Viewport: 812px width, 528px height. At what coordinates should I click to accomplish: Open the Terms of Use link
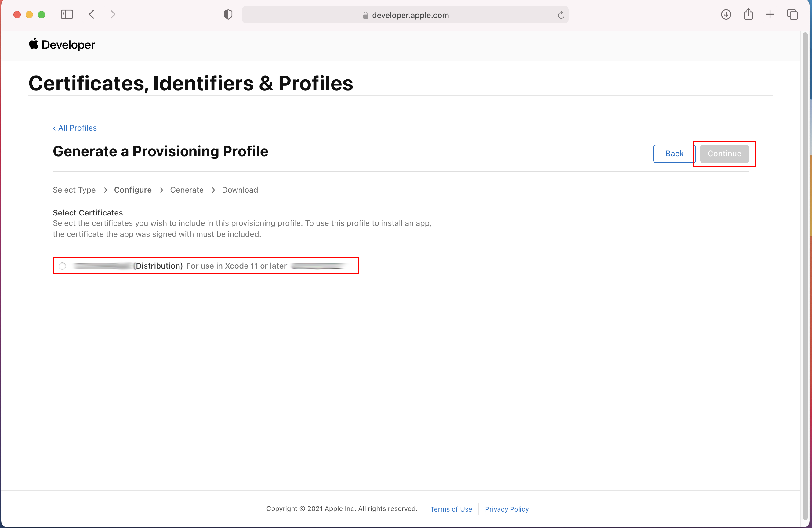(451, 509)
